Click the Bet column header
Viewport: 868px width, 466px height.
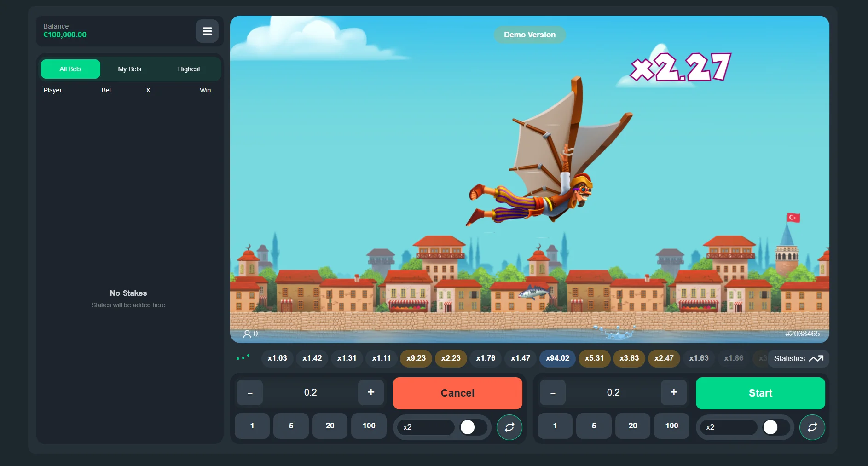tap(106, 90)
